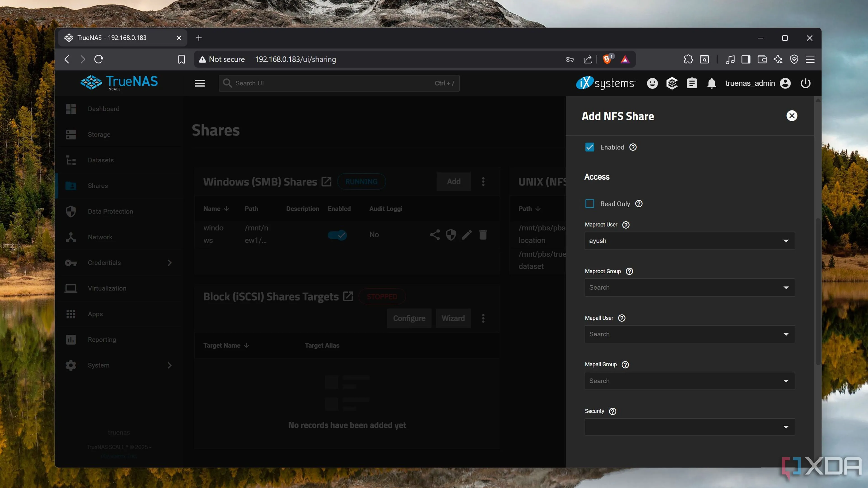Show help for Mapall Group
868x488 pixels.
[625, 365]
